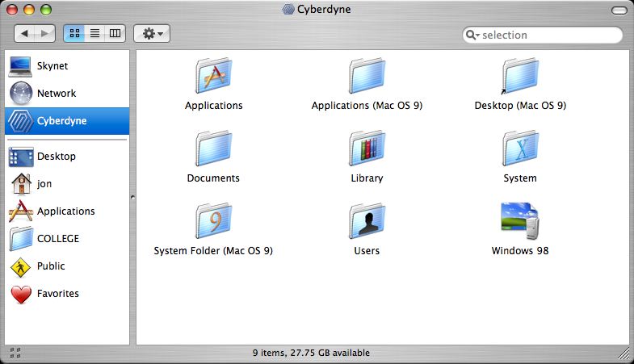The width and height of the screenshot is (634, 364).
Task: Select Network in the sidebar
Action: pos(67,94)
